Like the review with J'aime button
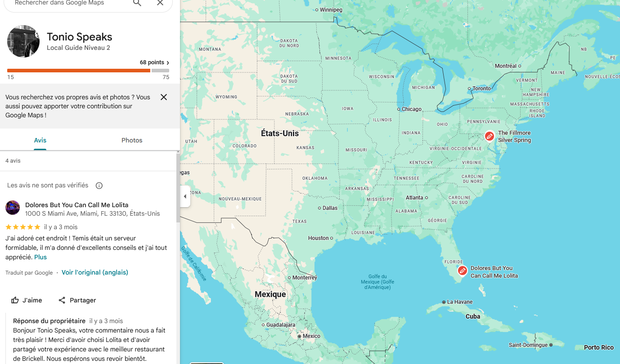Image resolution: width=620 pixels, height=364 pixels. 27,300
